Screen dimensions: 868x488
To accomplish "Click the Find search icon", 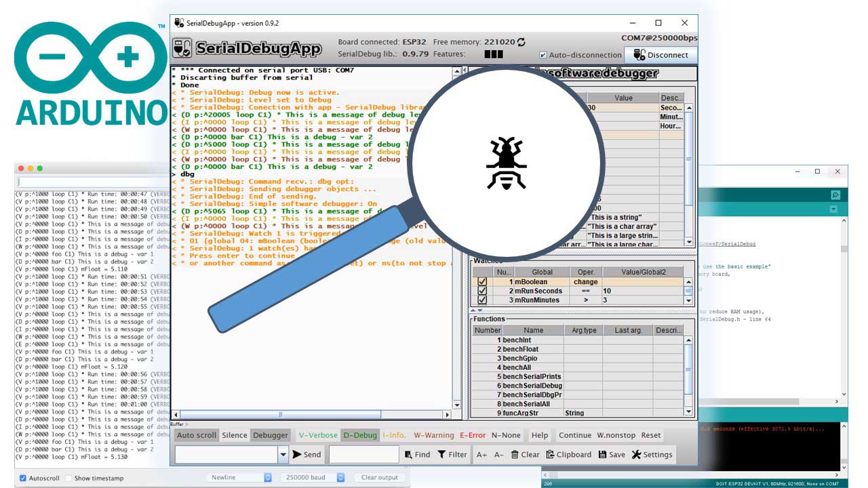I will [x=409, y=455].
